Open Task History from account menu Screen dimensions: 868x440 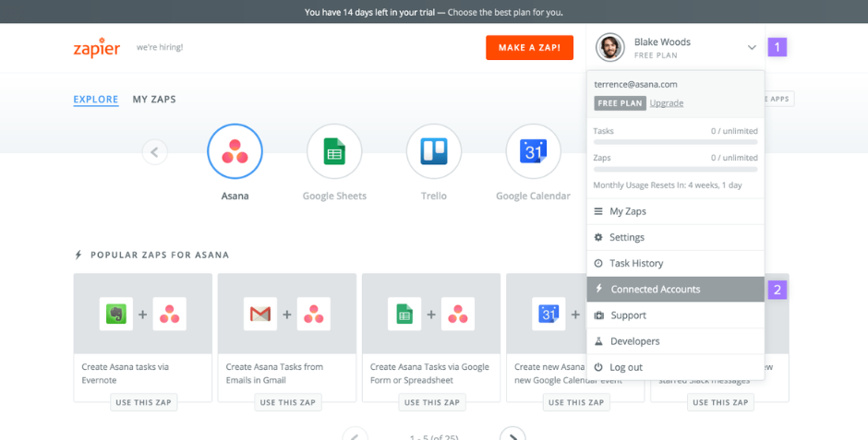(x=675, y=263)
